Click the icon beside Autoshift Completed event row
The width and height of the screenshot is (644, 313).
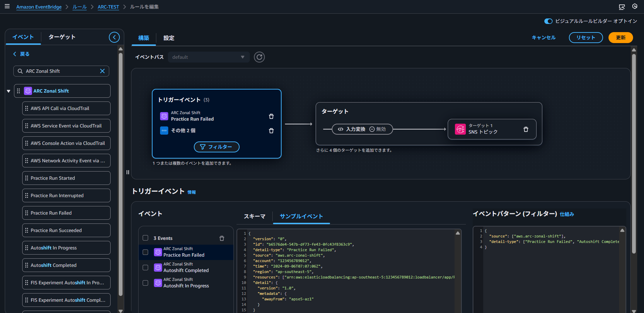[158, 268]
